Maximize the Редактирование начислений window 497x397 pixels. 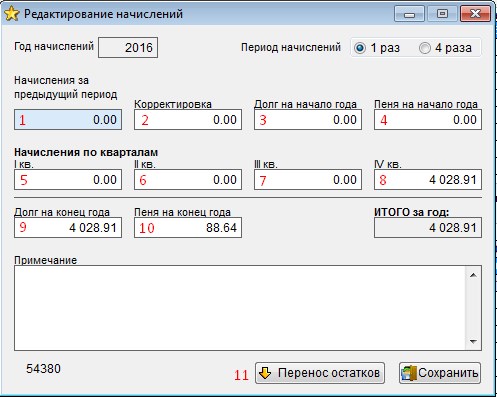point(442,14)
